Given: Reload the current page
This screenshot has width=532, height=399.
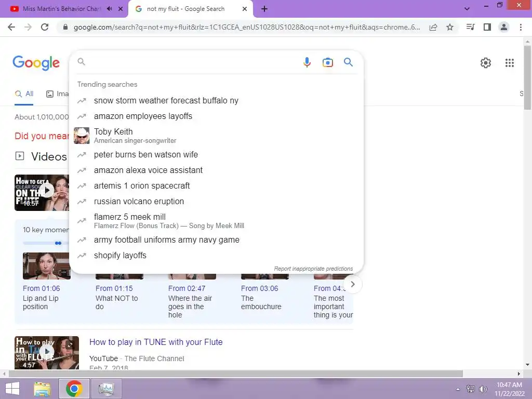Looking at the screenshot, I should pos(45,27).
